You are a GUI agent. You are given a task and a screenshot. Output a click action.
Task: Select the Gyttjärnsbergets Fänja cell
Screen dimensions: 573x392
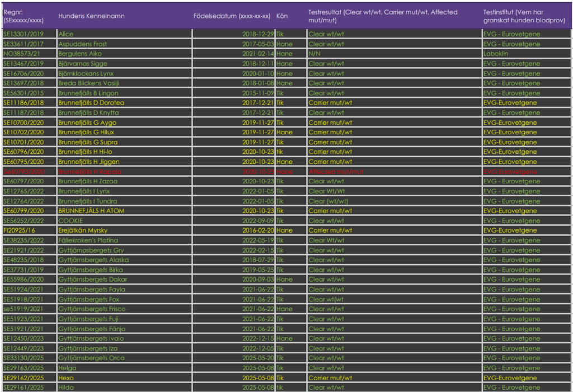[124, 328]
